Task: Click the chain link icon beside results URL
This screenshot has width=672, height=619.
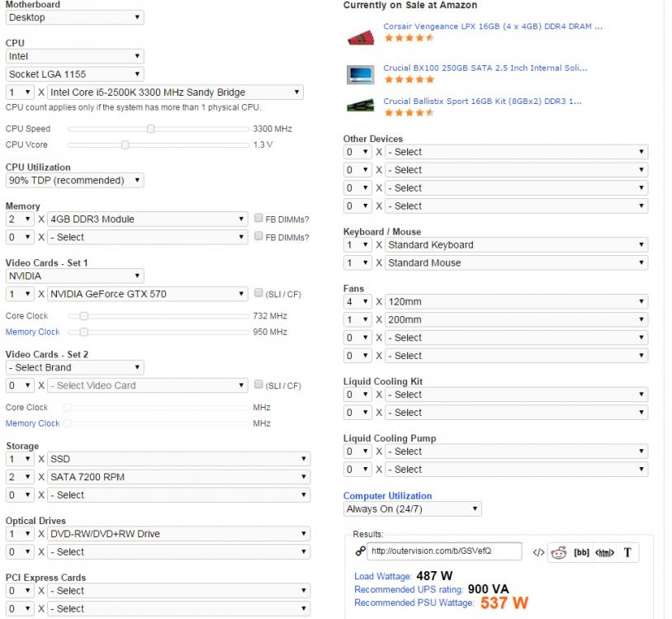Action: [x=360, y=551]
